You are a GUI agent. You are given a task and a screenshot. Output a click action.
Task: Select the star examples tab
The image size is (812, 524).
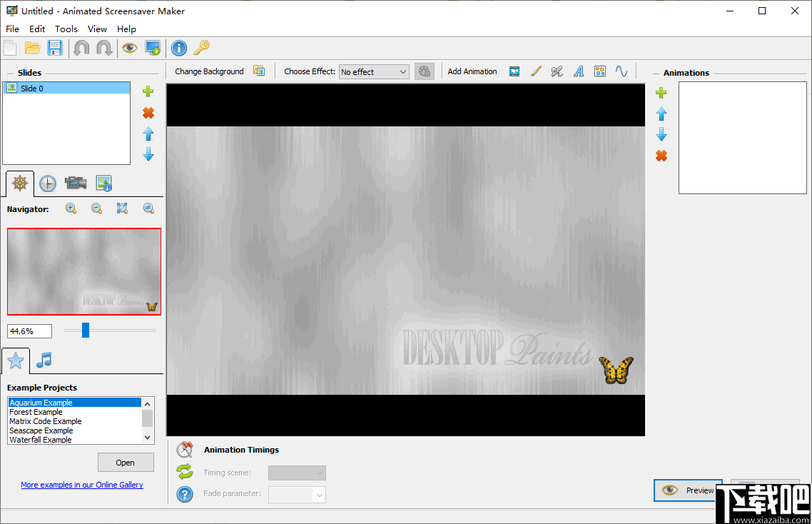click(16, 361)
